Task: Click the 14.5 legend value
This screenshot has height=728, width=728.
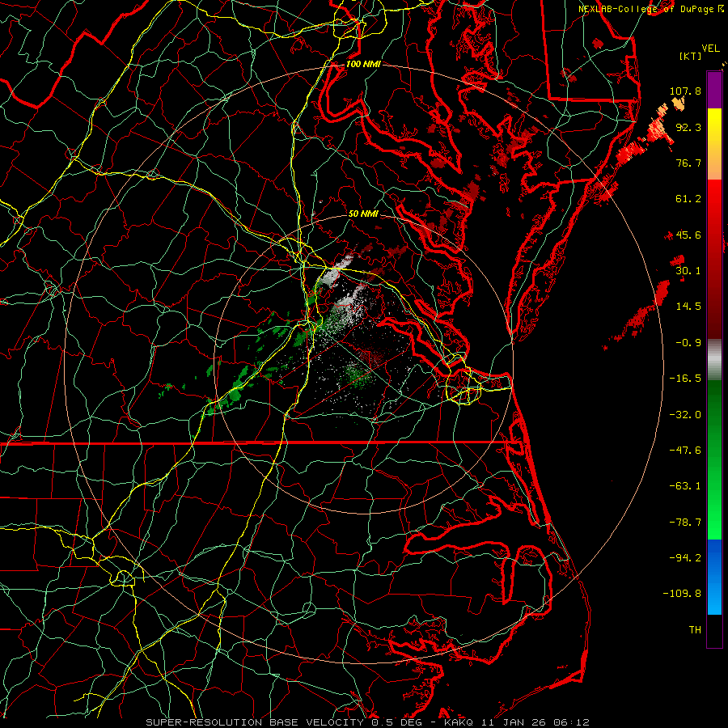Action: click(688, 307)
